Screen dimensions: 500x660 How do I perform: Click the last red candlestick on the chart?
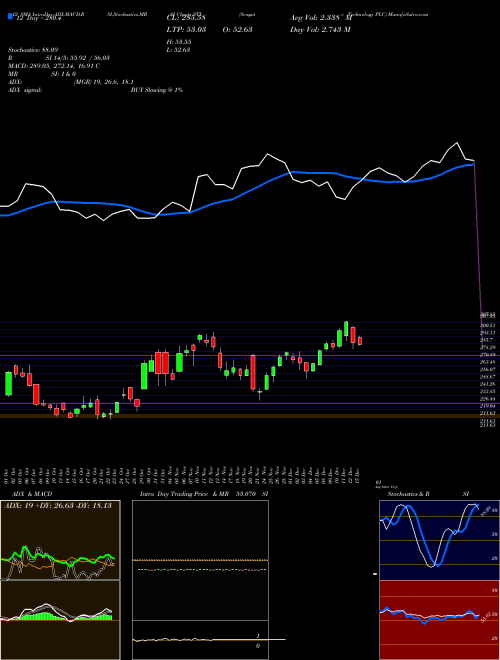[360, 341]
